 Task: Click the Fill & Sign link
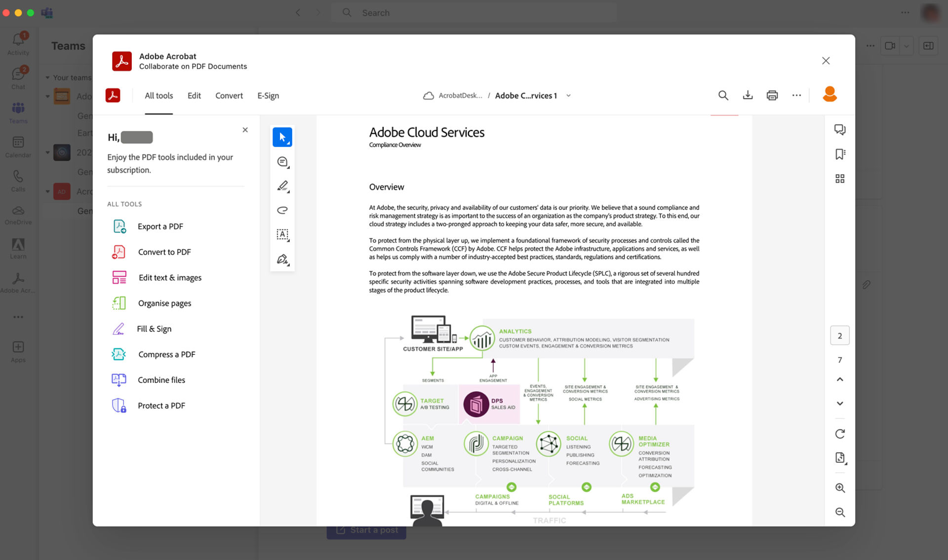pos(154,328)
